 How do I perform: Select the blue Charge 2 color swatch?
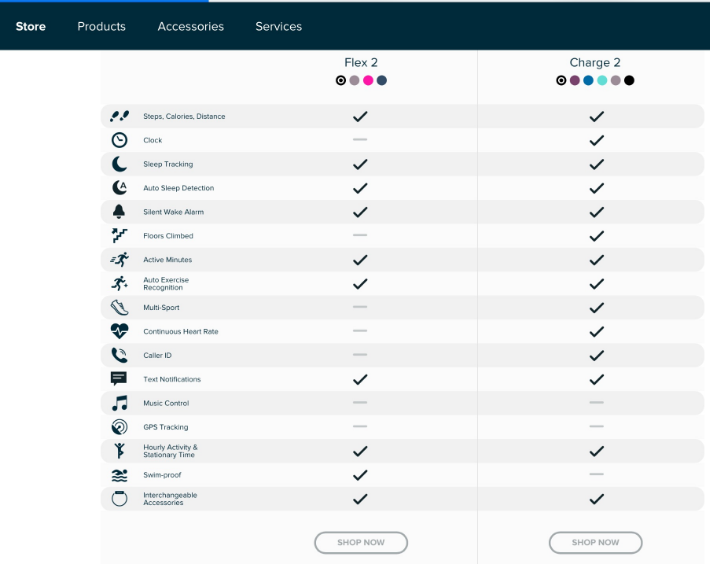pos(588,81)
